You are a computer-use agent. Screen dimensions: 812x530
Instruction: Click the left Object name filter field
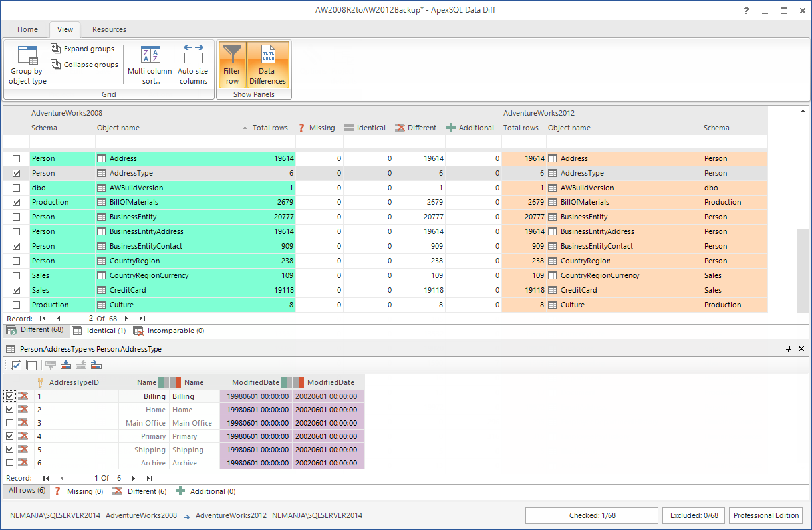point(173,142)
